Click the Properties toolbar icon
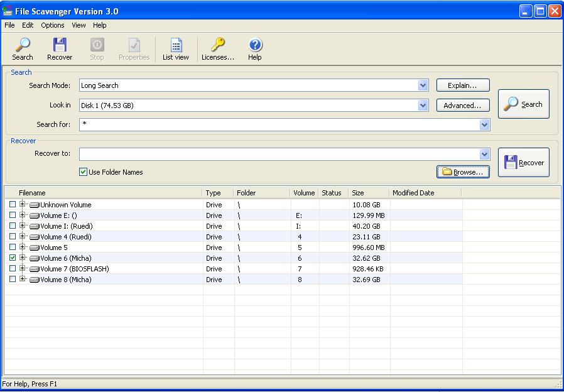This screenshot has height=392, width=564. tap(134, 45)
